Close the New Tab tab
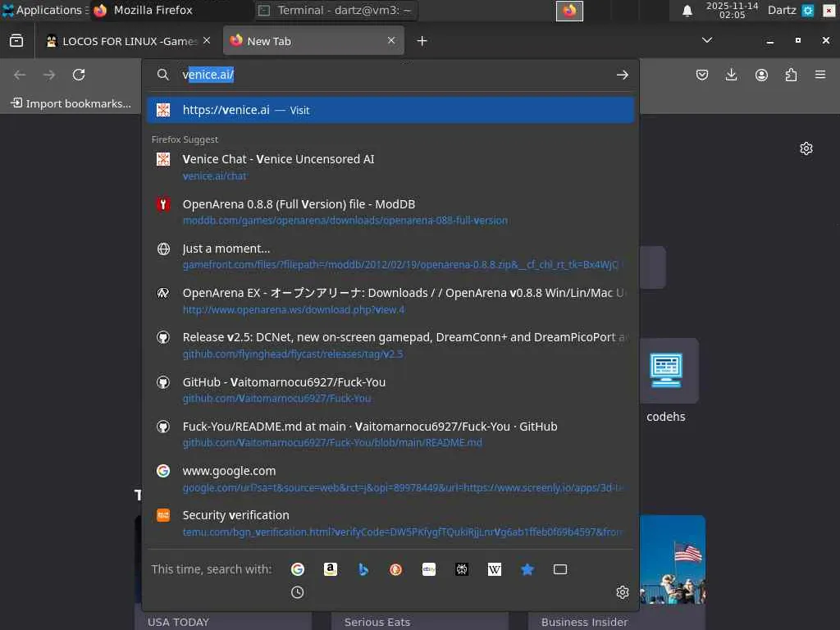Screen dimensions: 840x630 tap(391, 41)
